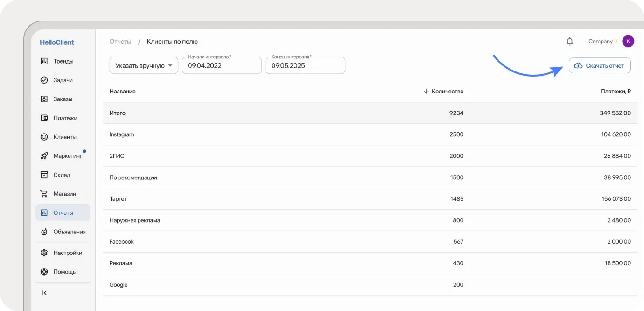The height and width of the screenshot is (311, 644).
Task: Open the Маркетинг rocket icon
Action: (44, 156)
